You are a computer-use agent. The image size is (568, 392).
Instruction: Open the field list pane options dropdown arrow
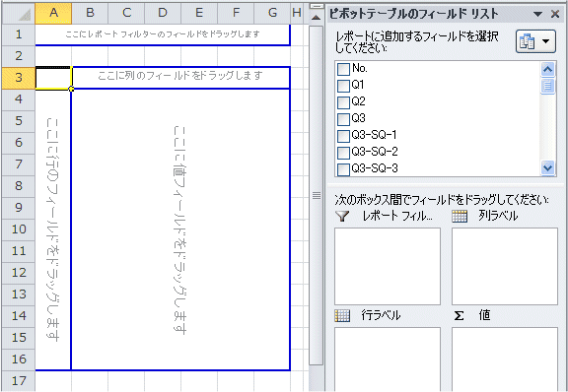point(538,14)
